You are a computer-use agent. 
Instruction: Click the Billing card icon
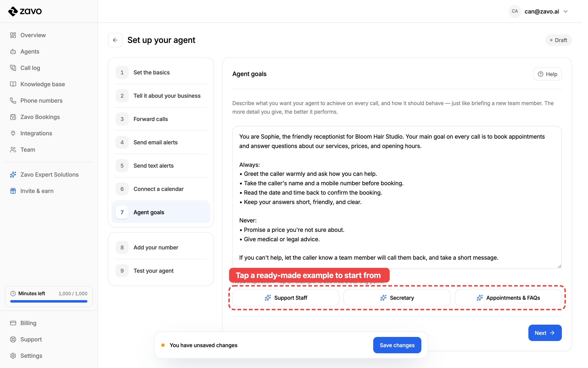point(13,323)
